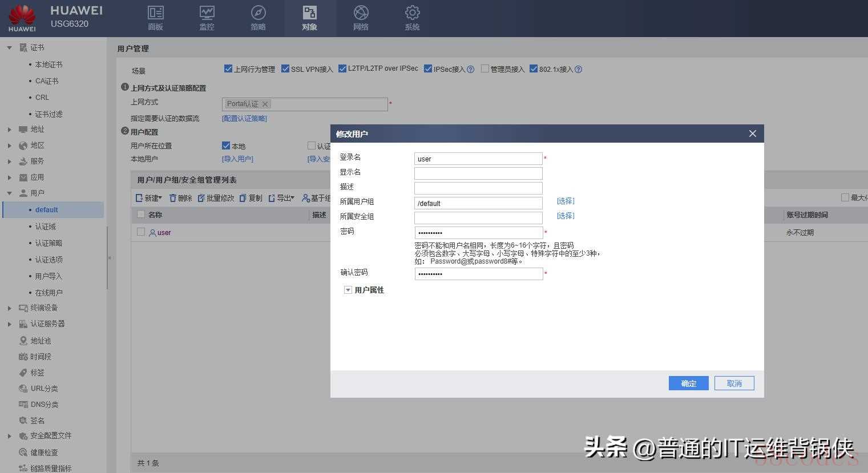868x473 pixels.
Task: Select the checkbox for the user row
Action: tap(141, 232)
